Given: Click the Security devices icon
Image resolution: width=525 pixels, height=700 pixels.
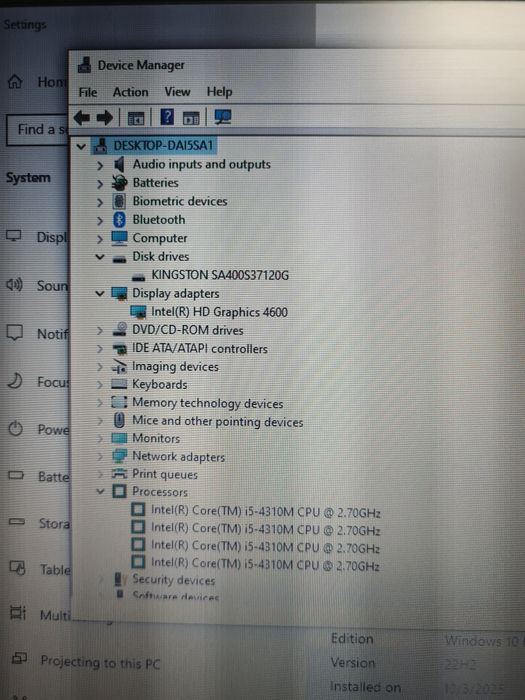Looking at the screenshot, I should coord(118,579).
